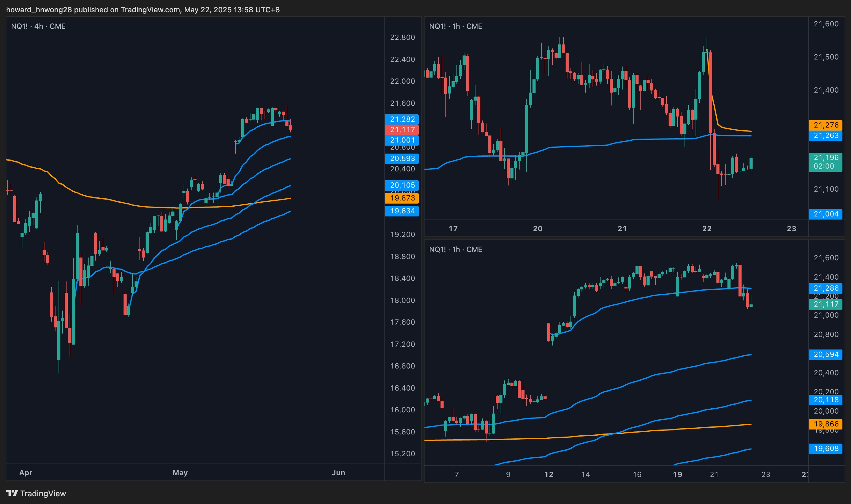The height and width of the screenshot is (504, 851).
Task: Click the May label on 4h time axis
Action: [180, 472]
